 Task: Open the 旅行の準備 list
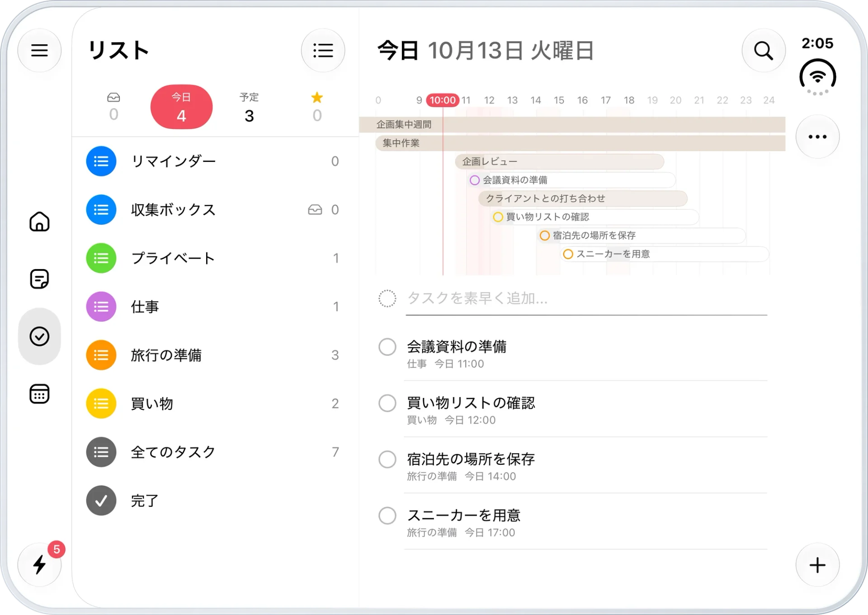tap(215, 355)
